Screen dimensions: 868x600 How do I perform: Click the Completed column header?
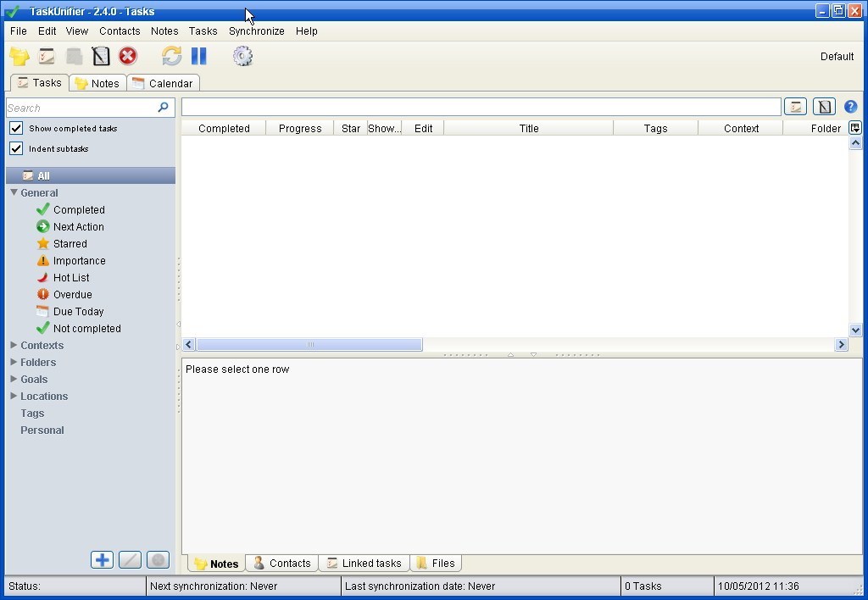click(224, 129)
